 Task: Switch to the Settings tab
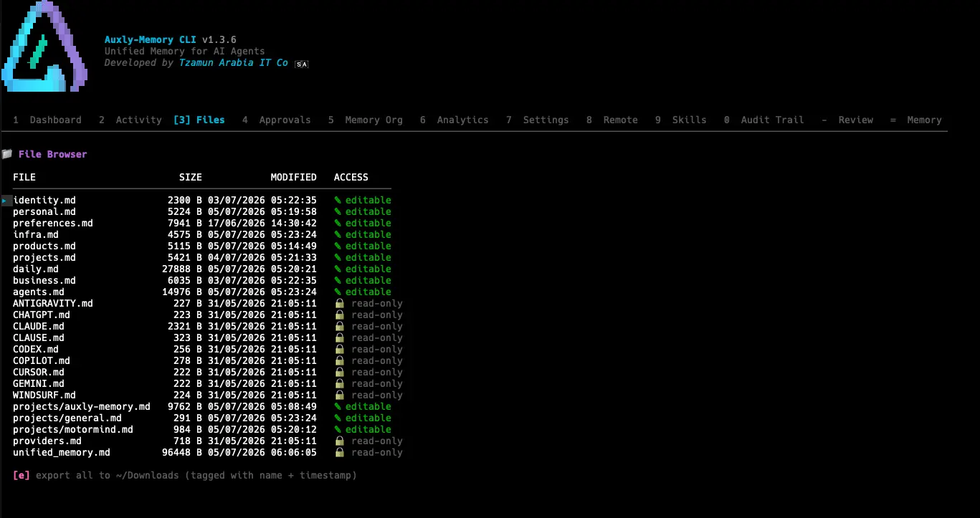[538, 120]
